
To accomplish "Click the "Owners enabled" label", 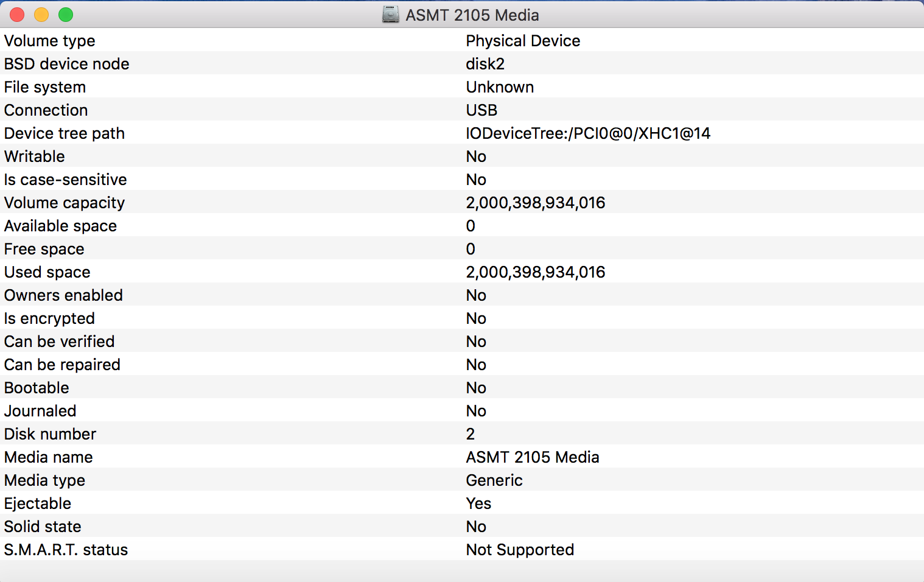I will tap(64, 295).
